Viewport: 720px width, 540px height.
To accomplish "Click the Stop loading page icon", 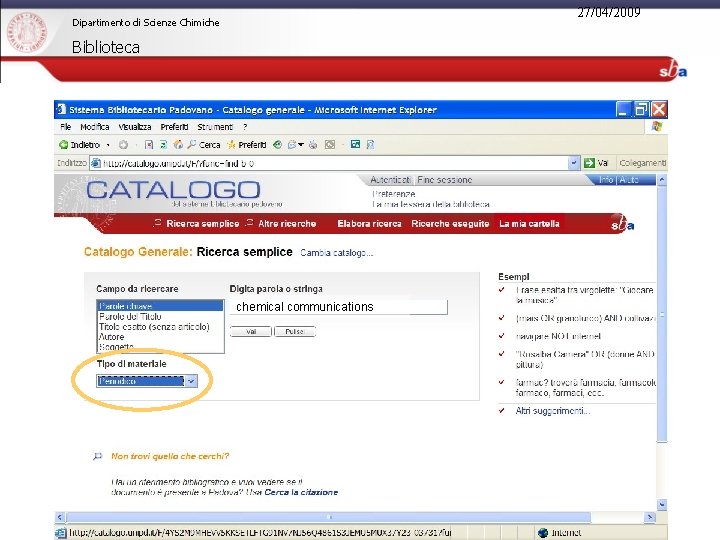I will [149, 145].
